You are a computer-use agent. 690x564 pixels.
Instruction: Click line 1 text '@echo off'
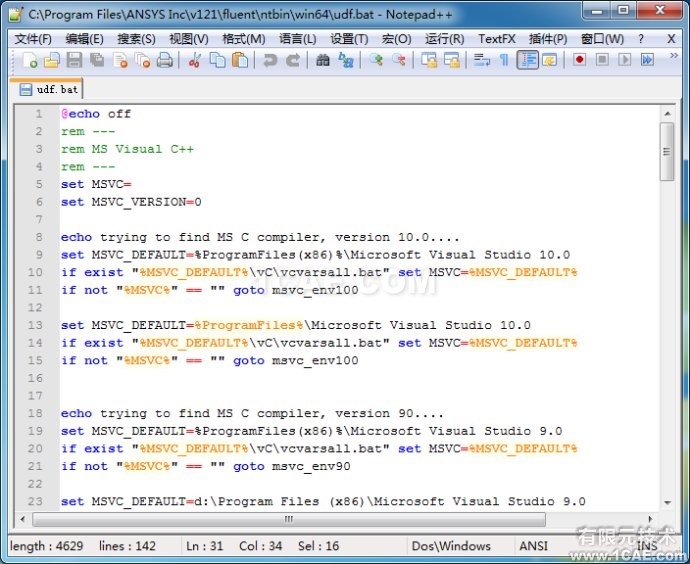96,114
